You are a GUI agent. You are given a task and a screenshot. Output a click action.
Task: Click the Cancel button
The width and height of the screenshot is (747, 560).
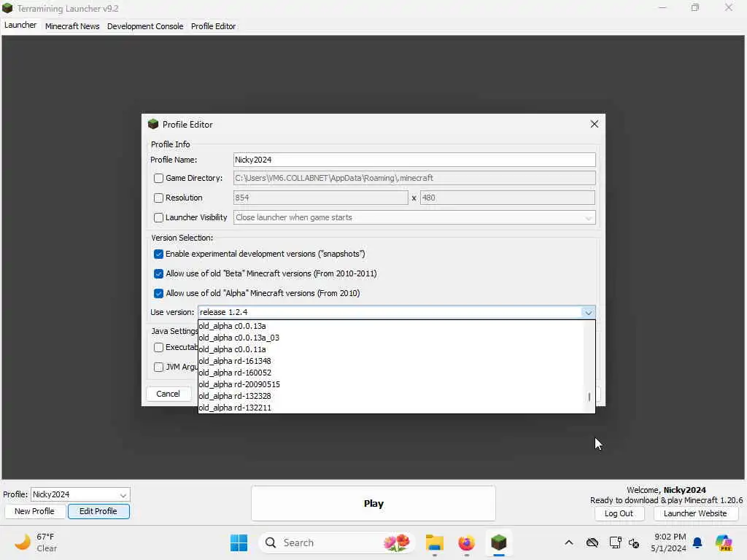[169, 394]
